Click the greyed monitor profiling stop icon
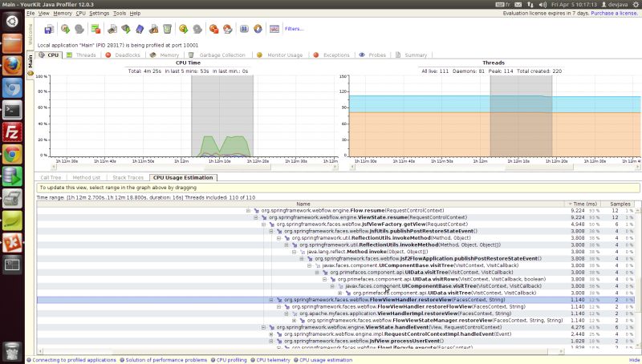Viewport: 642px width, 364px height. 197,29
